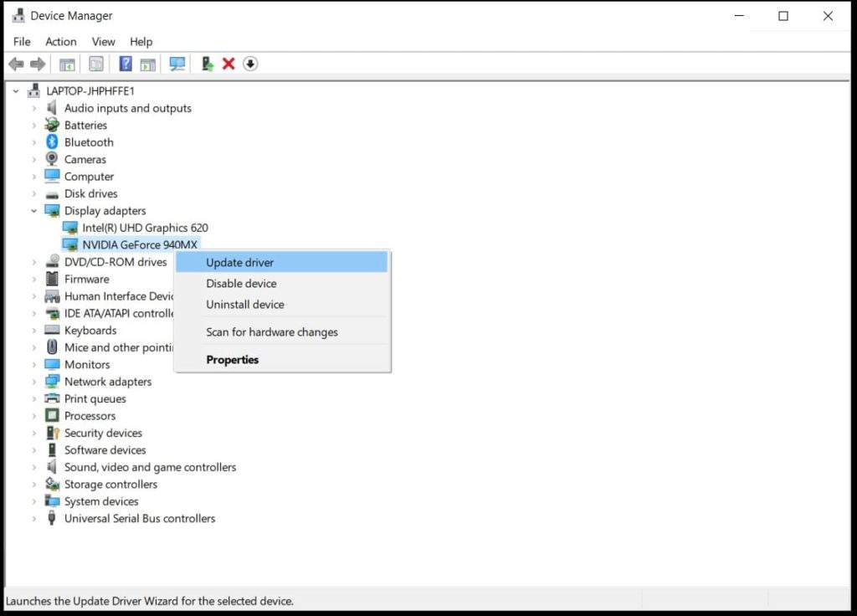This screenshot has height=616, width=857.
Task: Expand the Bluetooth category
Action: coord(33,142)
